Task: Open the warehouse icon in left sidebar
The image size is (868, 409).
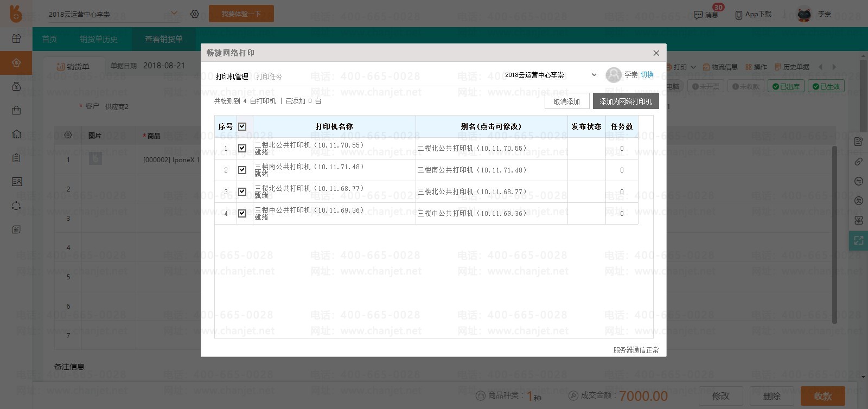Action: (16, 134)
